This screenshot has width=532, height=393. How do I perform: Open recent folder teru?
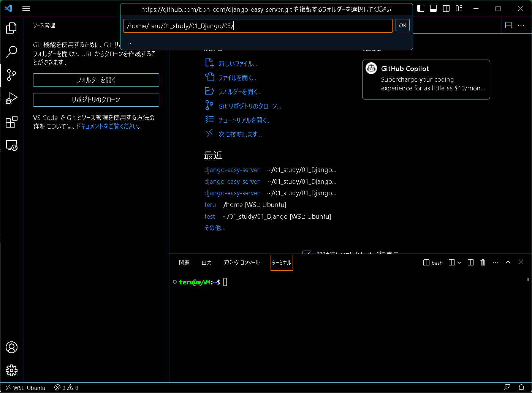(210, 205)
